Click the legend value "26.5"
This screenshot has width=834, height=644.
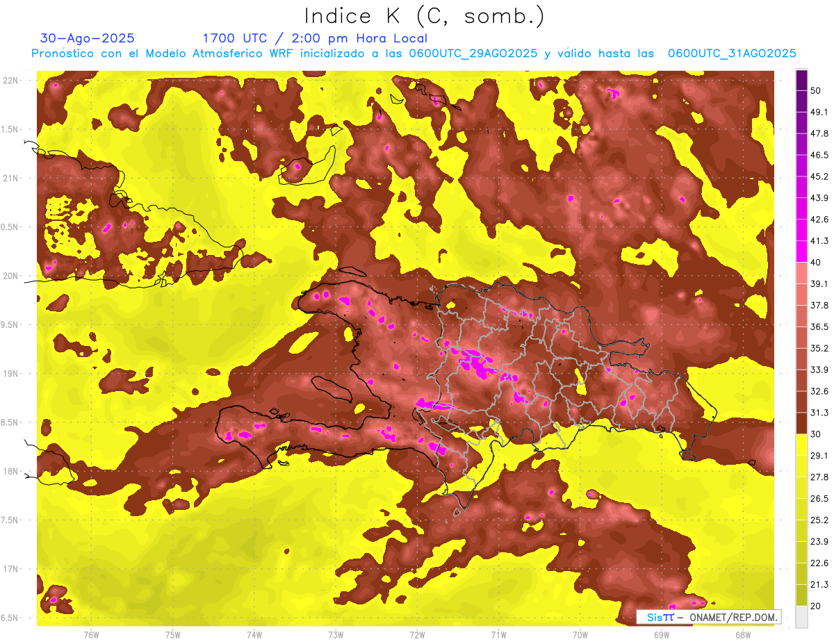819,499
